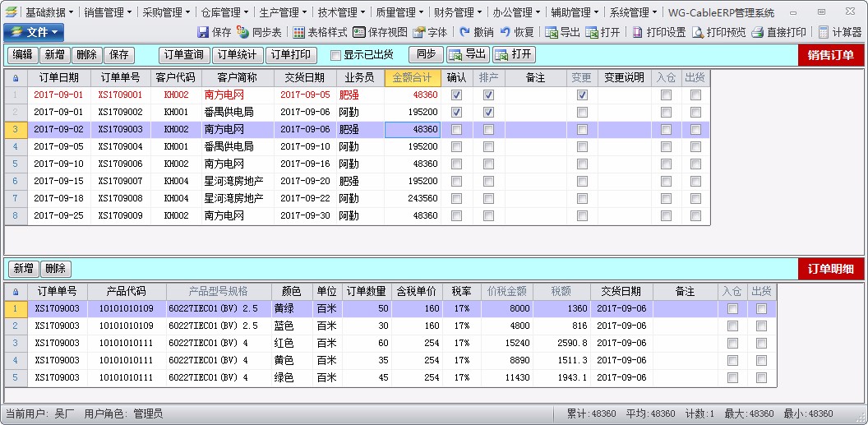Click 保存视图 save view icon
Screen dimensions: 868x425
point(358,32)
